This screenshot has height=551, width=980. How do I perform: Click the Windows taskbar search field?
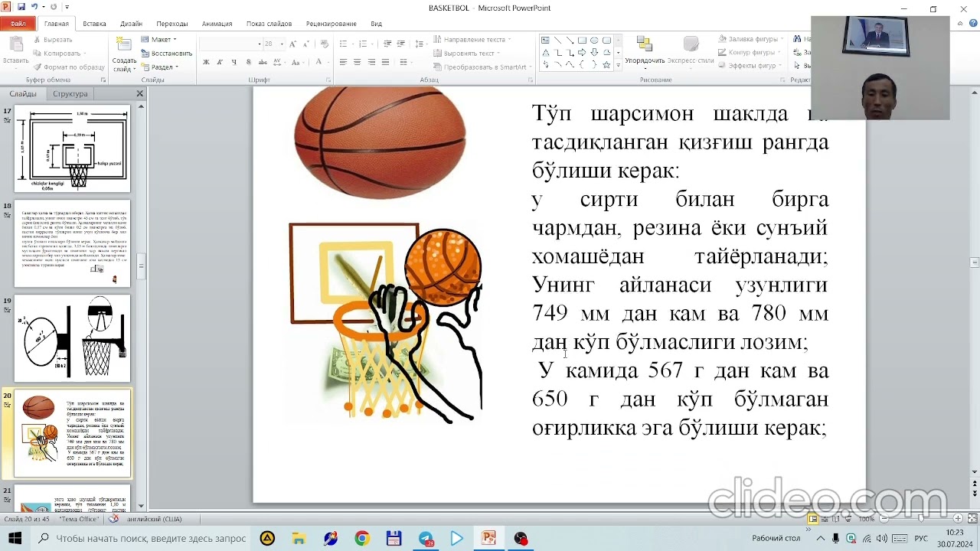tap(142, 539)
